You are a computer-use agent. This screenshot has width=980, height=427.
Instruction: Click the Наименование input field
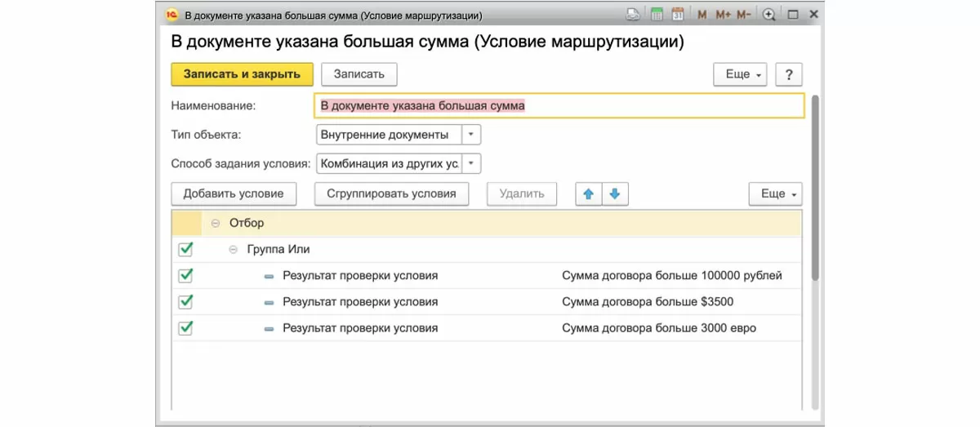(559, 106)
